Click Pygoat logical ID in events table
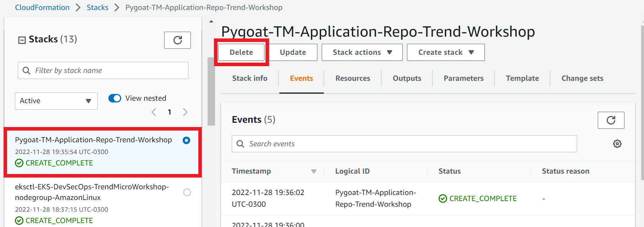This screenshot has height=227, width=644. (375, 198)
